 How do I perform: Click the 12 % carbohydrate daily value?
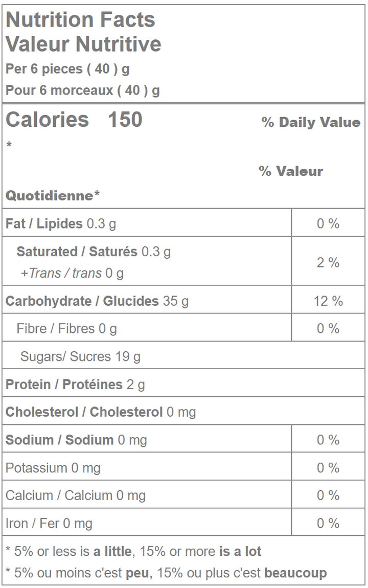pyautogui.click(x=328, y=301)
